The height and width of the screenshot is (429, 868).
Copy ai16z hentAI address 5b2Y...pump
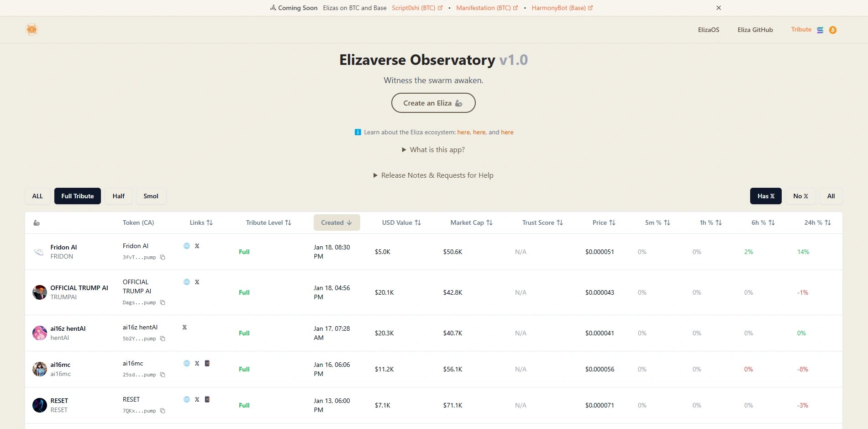[163, 339]
